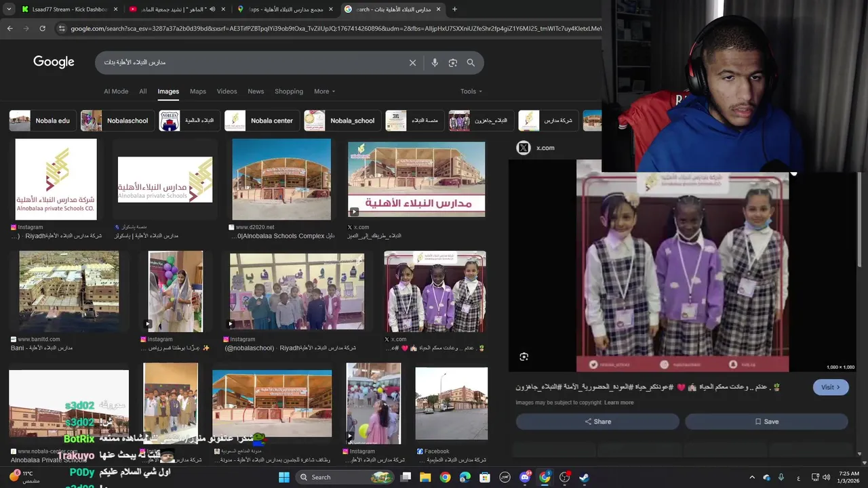Viewport: 868px width, 488px height.
Task: Click the Chrome address bar URL
Action: 335,28
